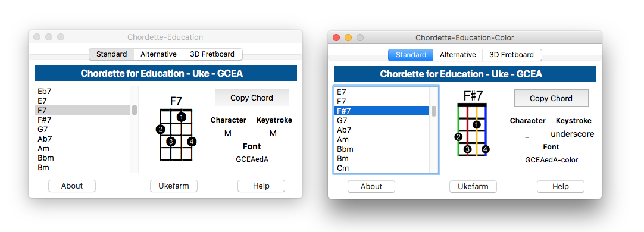Select the Alternative tab in the inactive Chordette-Education window
644x232 pixels.
click(x=158, y=54)
